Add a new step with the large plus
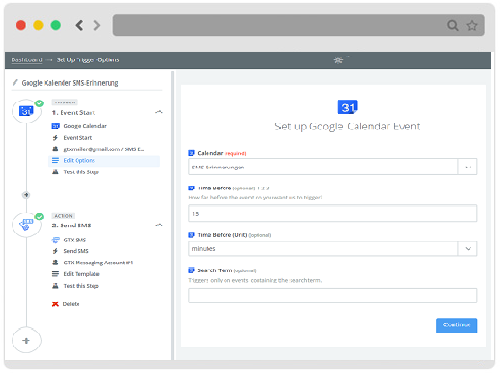Viewport: 500px width, 373px height. pyautogui.click(x=26, y=341)
